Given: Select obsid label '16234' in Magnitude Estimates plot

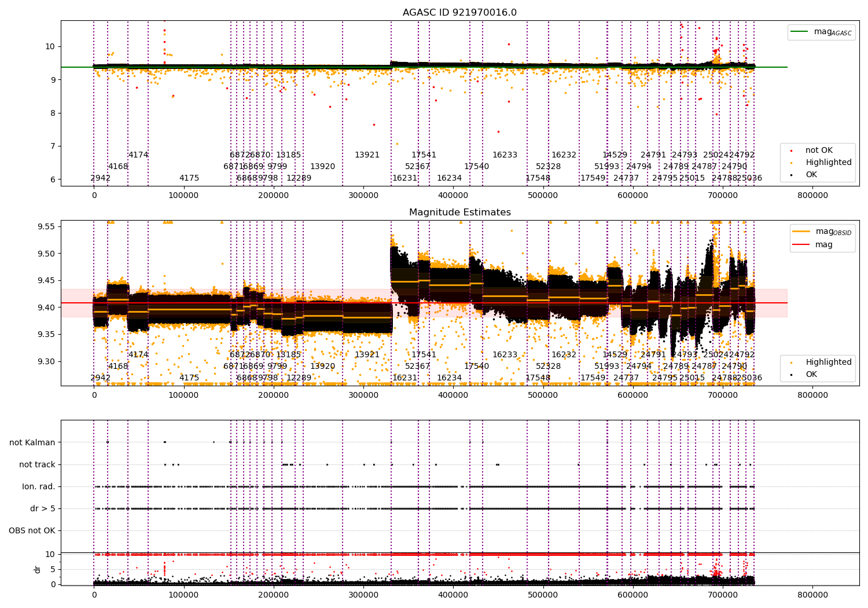Looking at the screenshot, I should coord(450,378).
